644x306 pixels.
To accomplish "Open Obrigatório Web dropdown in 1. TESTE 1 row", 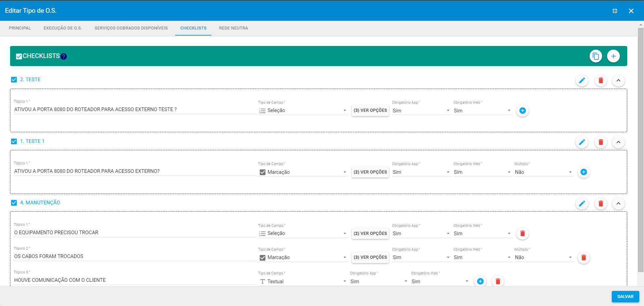I will [483, 172].
